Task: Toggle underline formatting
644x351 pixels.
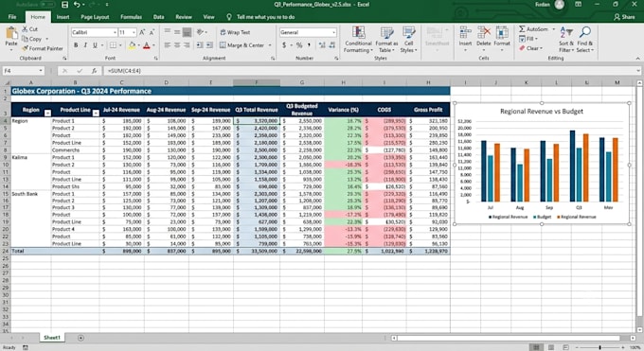Action: click(95, 45)
